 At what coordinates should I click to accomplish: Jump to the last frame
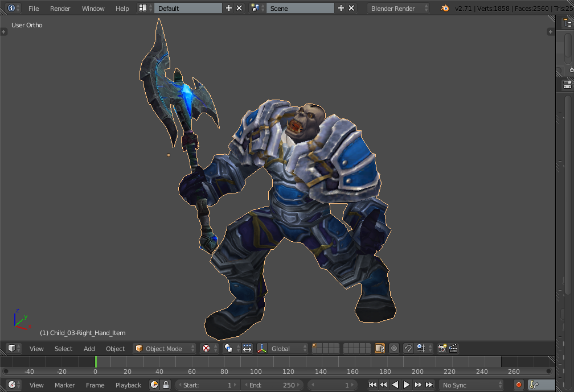[429, 385]
